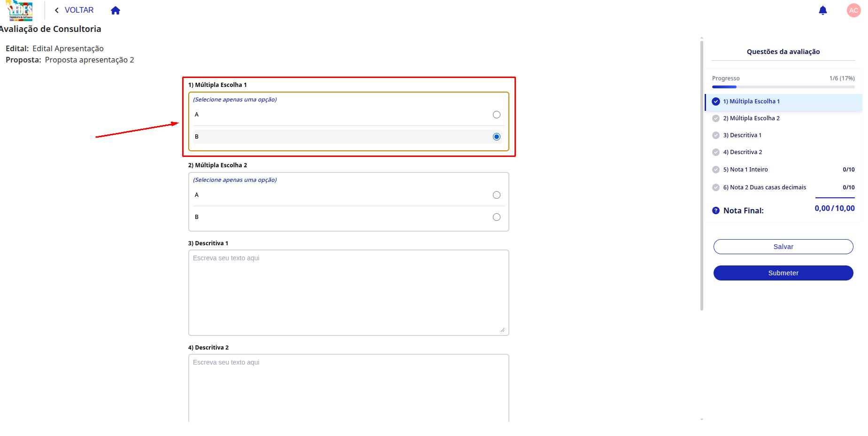Image resolution: width=868 pixels, height=436 pixels.
Task: Go to the home page icon
Action: (115, 10)
